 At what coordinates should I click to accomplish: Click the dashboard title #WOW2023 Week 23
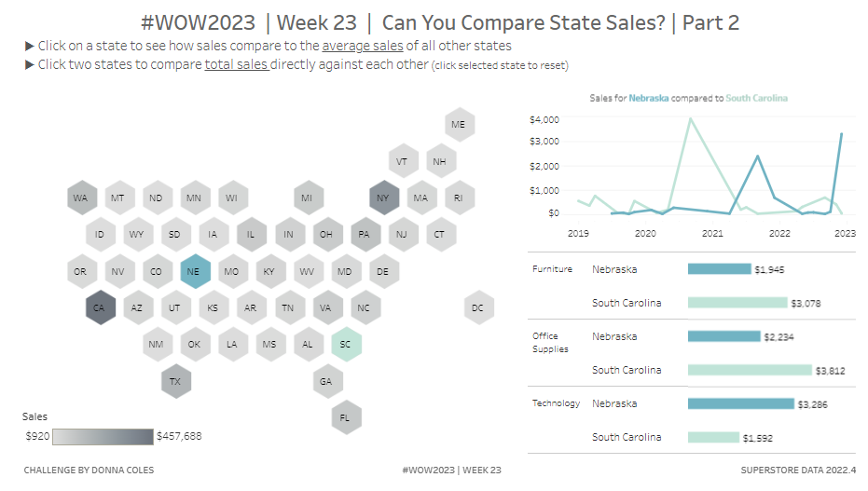pyautogui.click(x=439, y=22)
